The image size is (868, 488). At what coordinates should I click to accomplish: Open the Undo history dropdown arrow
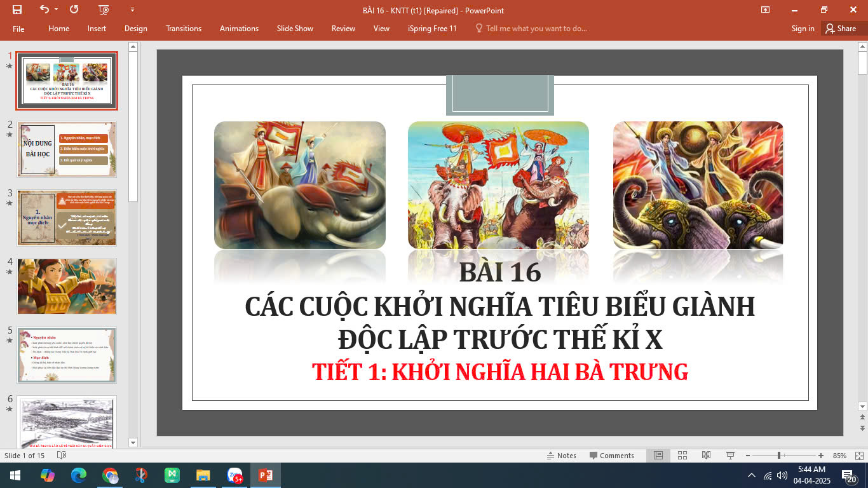click(57, 10)
